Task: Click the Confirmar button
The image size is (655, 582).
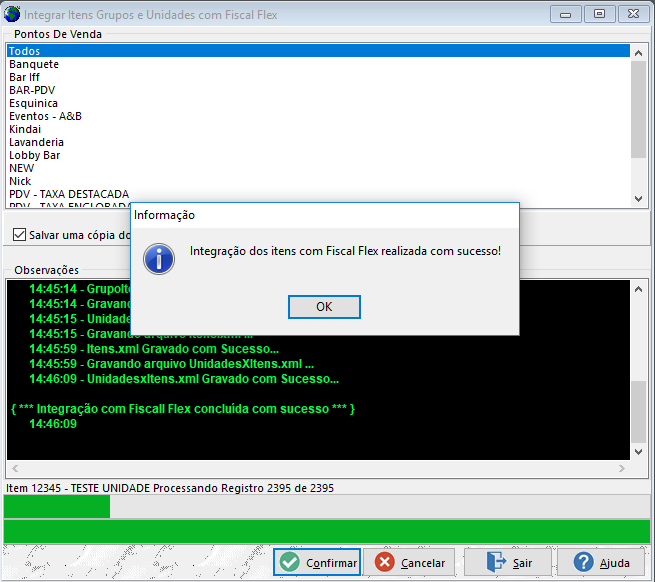Action: pyautogui.click(x=317, y=562)
